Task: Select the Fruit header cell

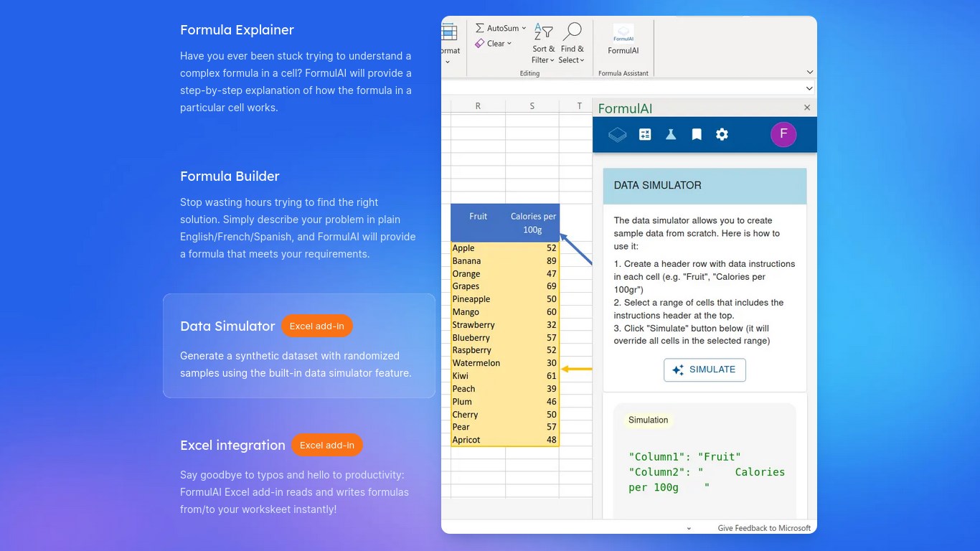Action: click(x=478, y=222)
